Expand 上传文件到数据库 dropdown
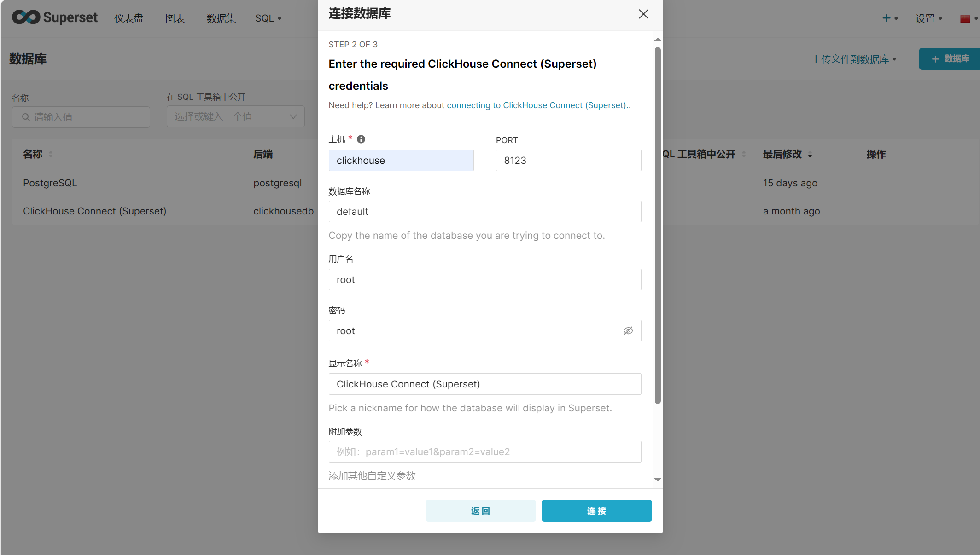Viewport: 980px width, 555px height. pyautogui.click(x=854, y=59)
